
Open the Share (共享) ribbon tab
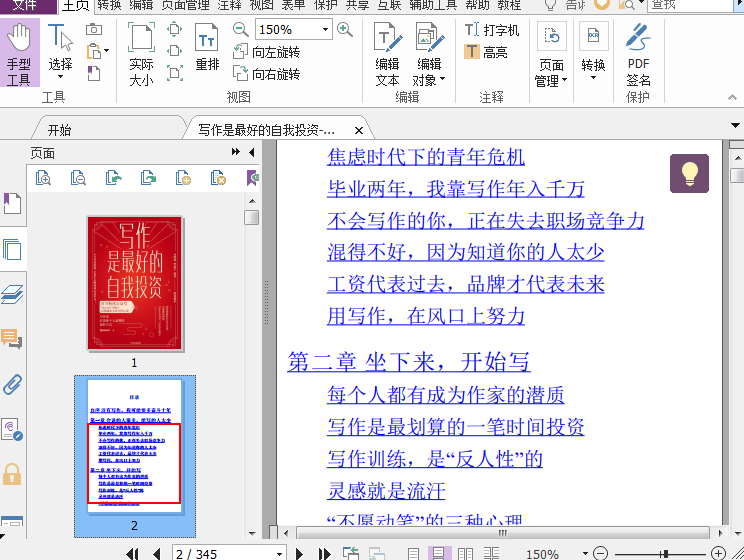tap(357, 5)
